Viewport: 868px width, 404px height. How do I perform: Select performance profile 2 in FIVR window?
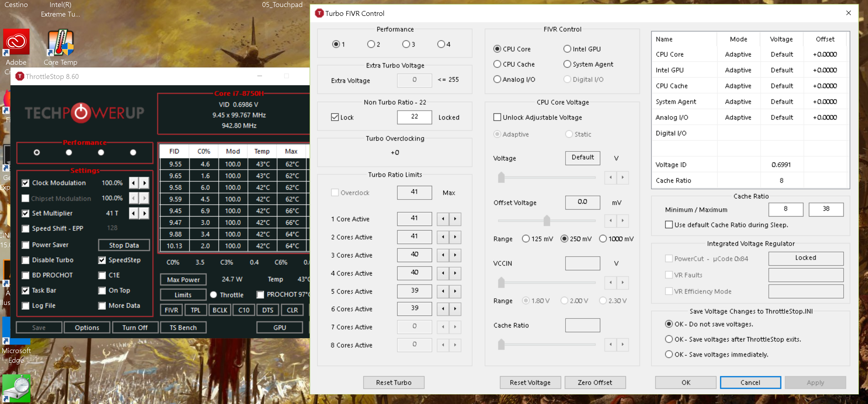click(x=371, y=44)
